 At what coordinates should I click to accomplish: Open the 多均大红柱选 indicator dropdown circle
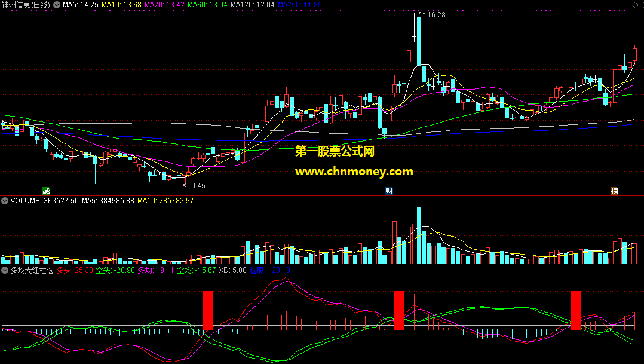[x=5, y=270]
